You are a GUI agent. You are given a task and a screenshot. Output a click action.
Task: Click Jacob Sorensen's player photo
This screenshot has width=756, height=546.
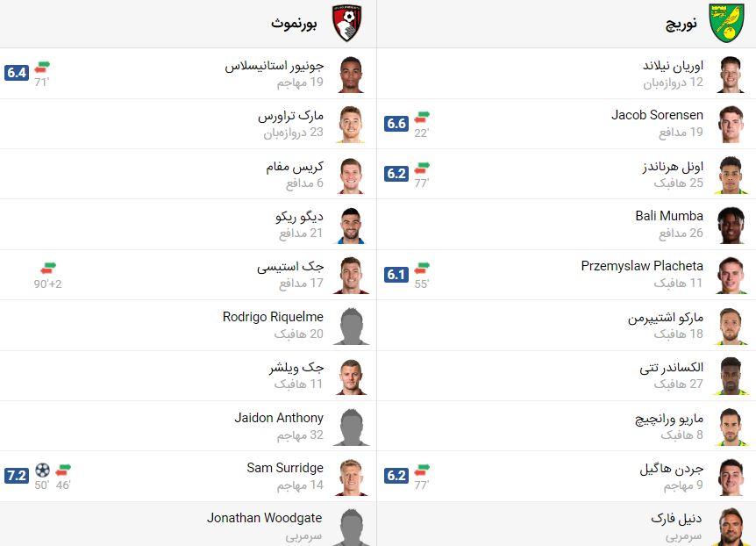pyautogui.click(x=731, y=124)
